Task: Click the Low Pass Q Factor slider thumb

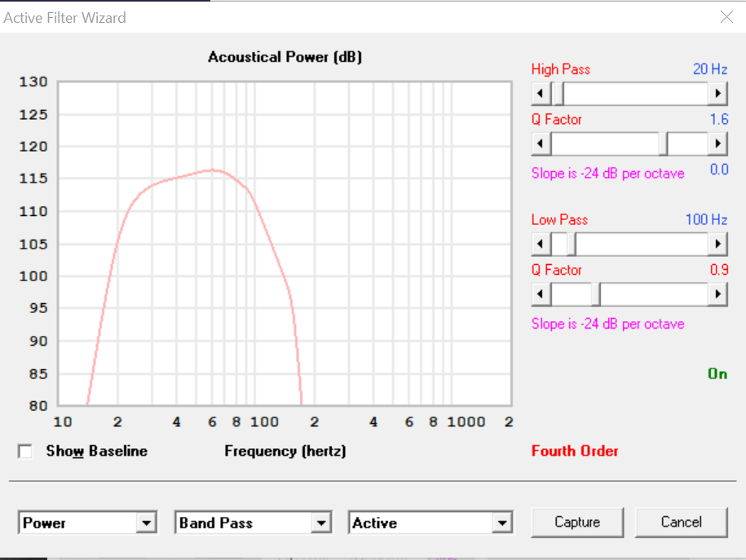Action: coord(596,294)
